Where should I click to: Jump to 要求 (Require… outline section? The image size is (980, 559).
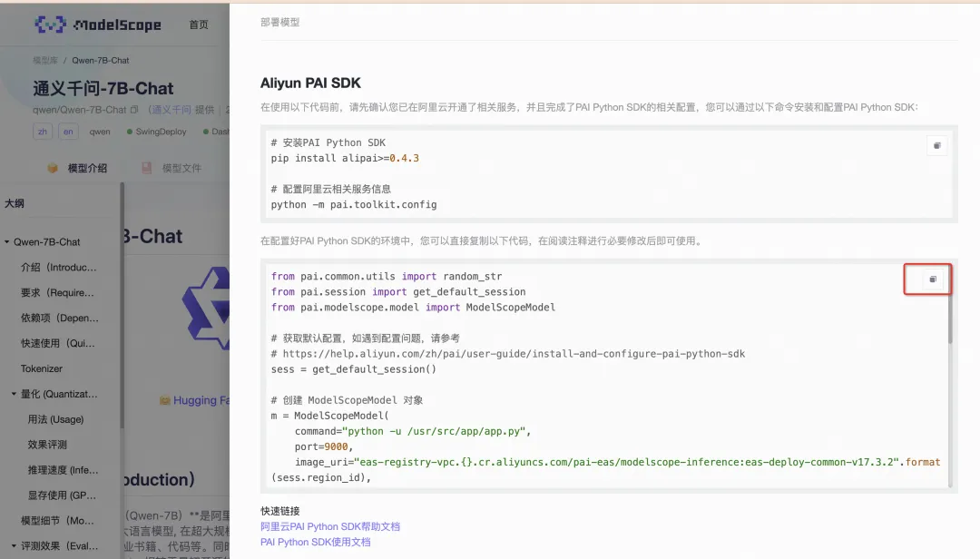57,292
